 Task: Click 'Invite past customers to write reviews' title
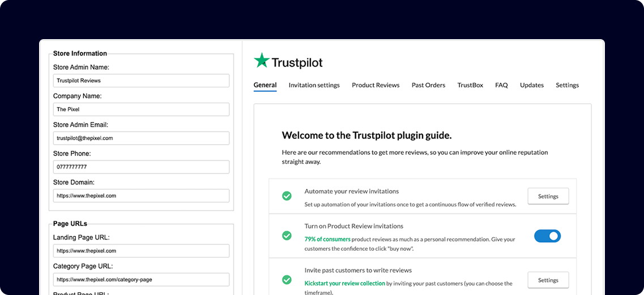pyautogui.click(x=358, y=270)
